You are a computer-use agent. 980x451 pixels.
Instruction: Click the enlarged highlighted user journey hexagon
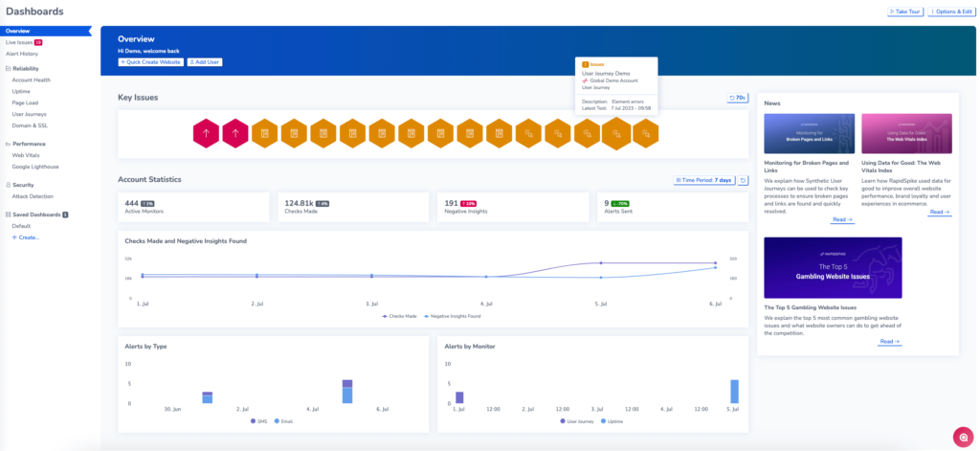coord(616,133)
